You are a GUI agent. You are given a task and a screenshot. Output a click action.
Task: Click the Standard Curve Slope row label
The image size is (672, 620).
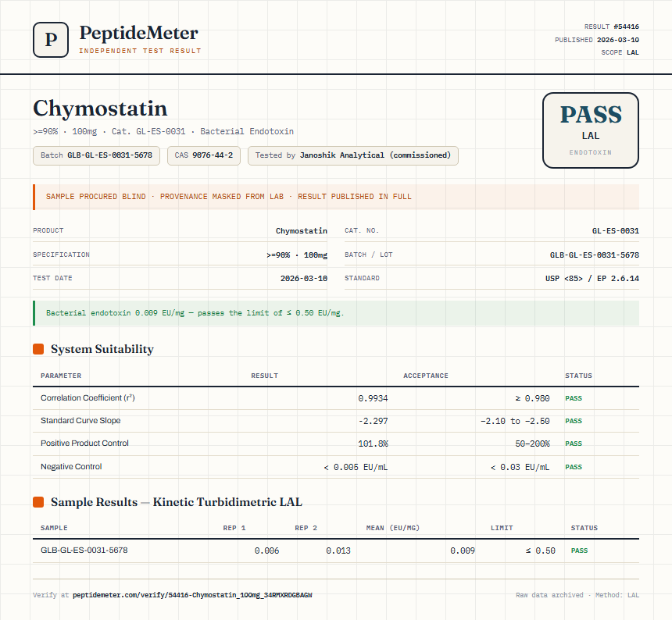pyautogui.click(x=80, y=420)
